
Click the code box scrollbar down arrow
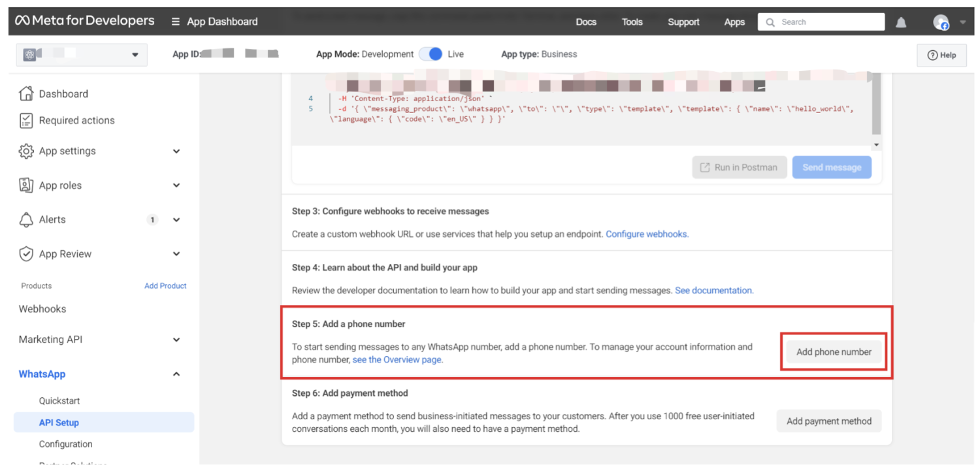pyautogui.click(x=876, y=145)
